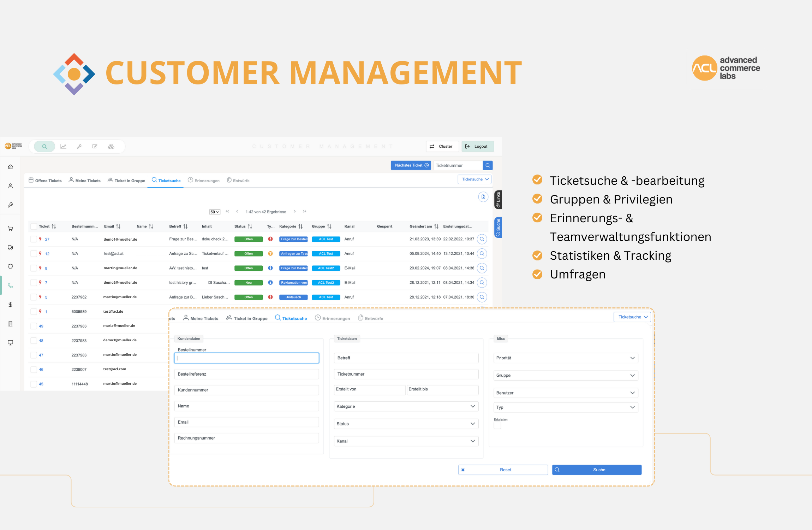Click the export file icon above table

[x=483, y=197]
